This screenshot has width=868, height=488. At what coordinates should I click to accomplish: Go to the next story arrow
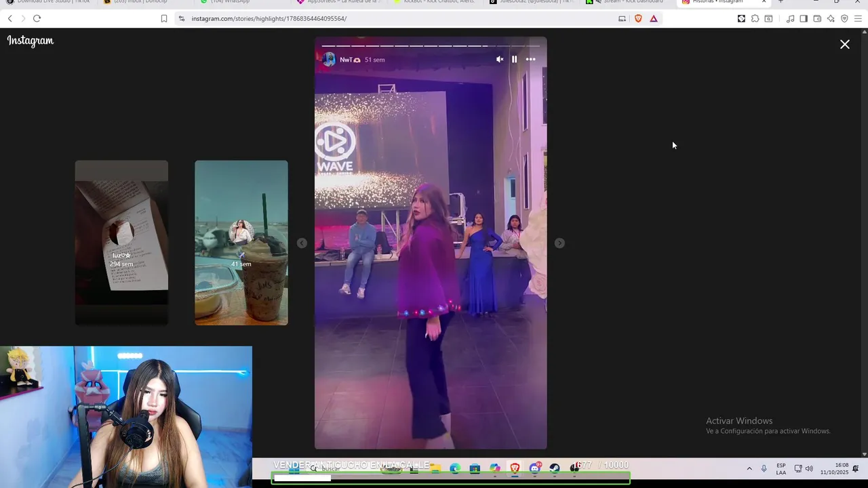point(559,243)
